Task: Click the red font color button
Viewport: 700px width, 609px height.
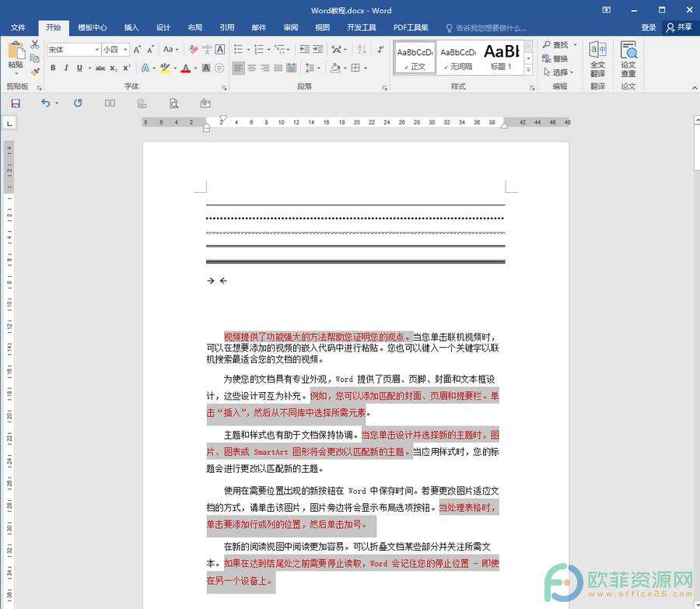Action: pyautogui.click(x=186, y=68)
